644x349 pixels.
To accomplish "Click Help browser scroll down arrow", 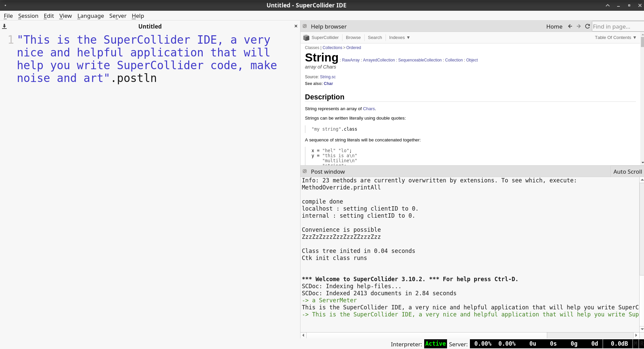I will (x=642, y=163).
